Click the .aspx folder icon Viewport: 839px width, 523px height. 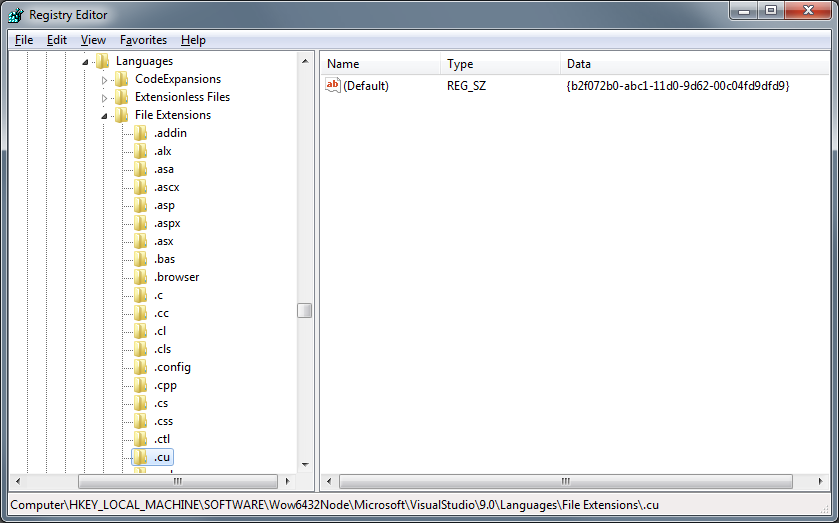[141, 223]
